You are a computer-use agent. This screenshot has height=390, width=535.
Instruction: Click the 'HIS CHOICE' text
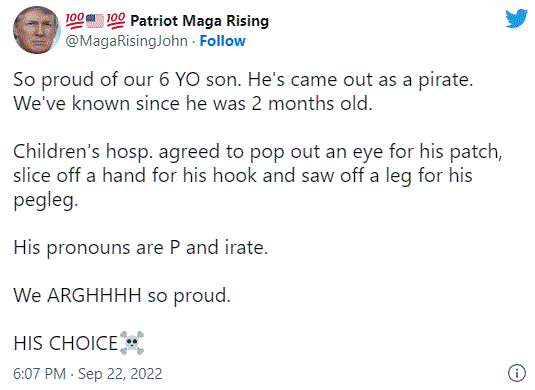click(x=66, y=343)
